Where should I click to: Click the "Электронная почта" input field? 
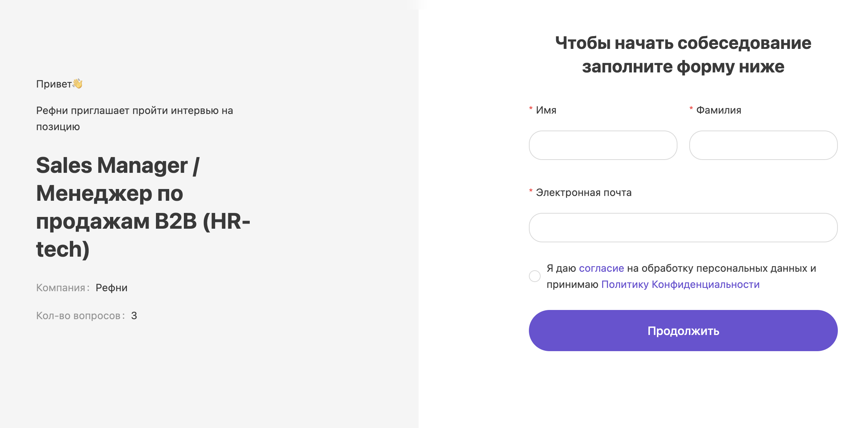683,228
